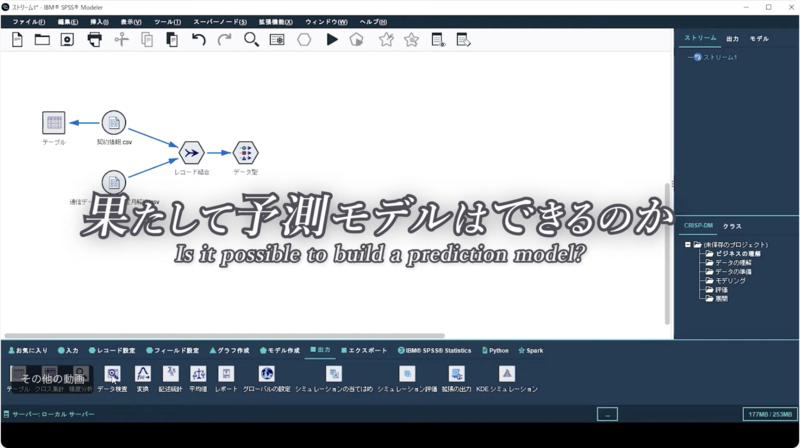Cut the selection with the scissors icon

click(121, 39)
